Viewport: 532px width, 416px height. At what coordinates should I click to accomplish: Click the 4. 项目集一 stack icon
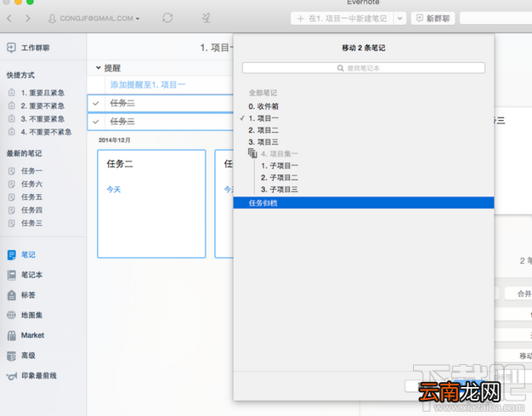point(252,153)
